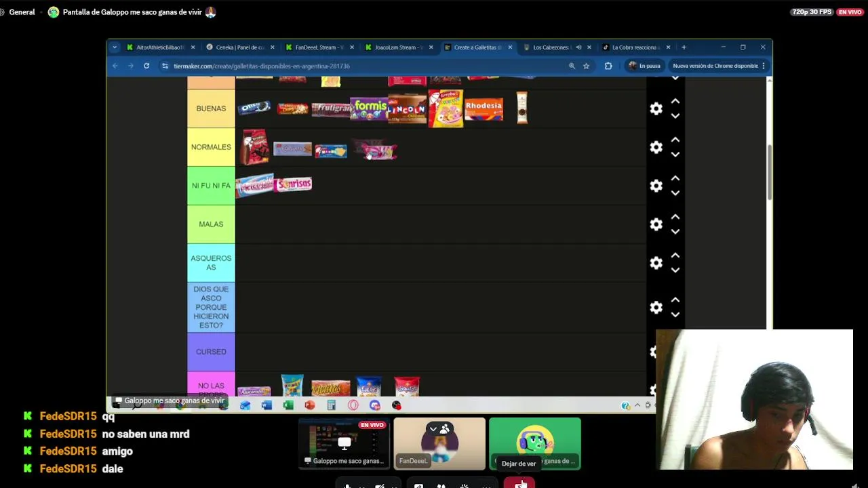Click the ASQUEROSAS tier label
The image size is (868, 488).
(x=211, y=263)
